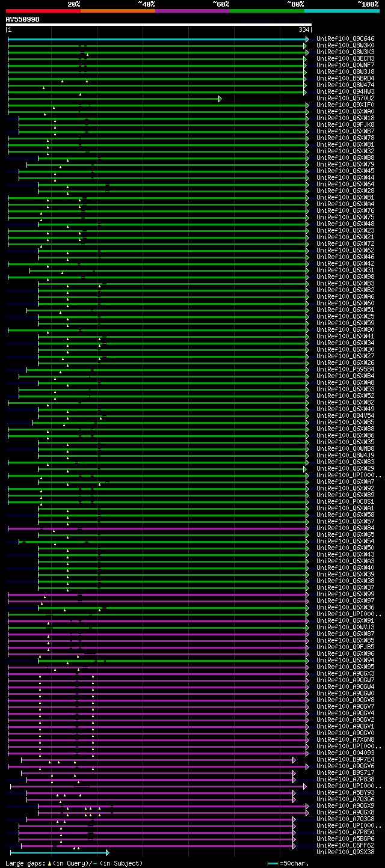385x868 pixels.
Task: Open hit UniRef100_Q8W3J8
Action: 345,72
